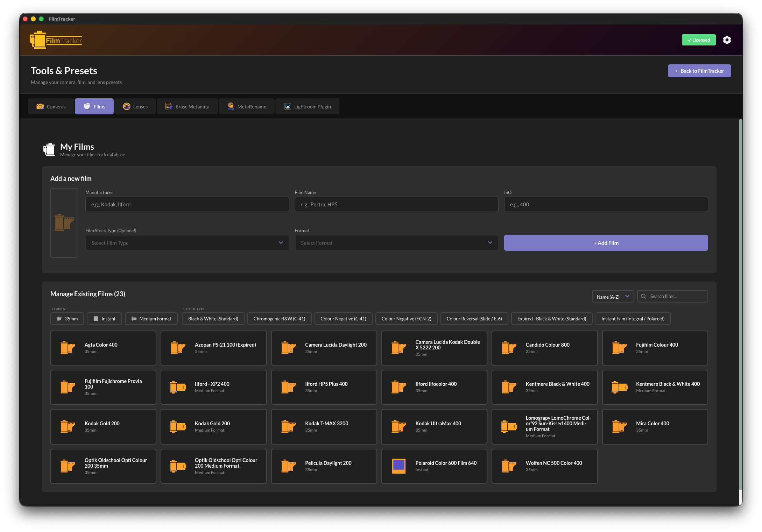Image resolution: width=762 pixels, height=532 pixels.
Task: Toggle the Instant format filter
Action: point(104,319)
